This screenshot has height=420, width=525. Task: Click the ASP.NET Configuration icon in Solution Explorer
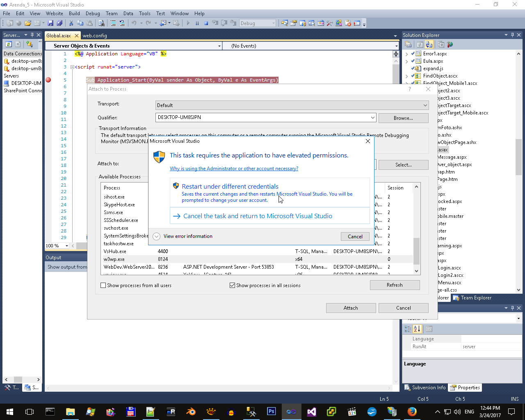pos(450,45)
